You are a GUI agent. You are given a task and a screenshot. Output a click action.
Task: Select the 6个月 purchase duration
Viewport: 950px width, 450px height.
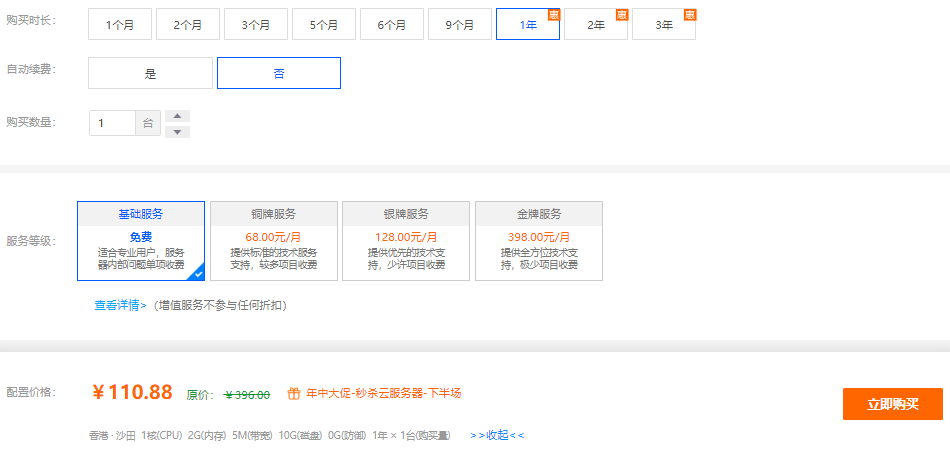pyautogui.click(x=391, y=25)
